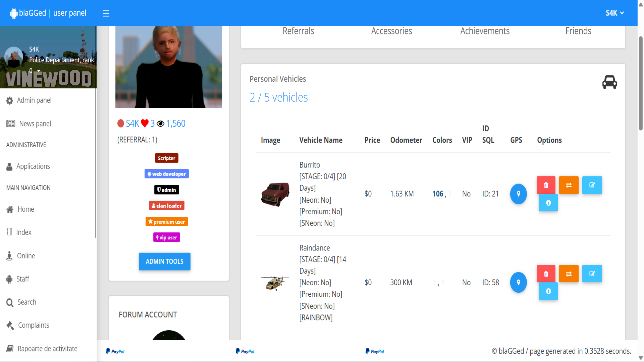This screenshot has height=362, width=644.
Task: Open the Burrito GPS location pin
Action: [x=518, y=194]
